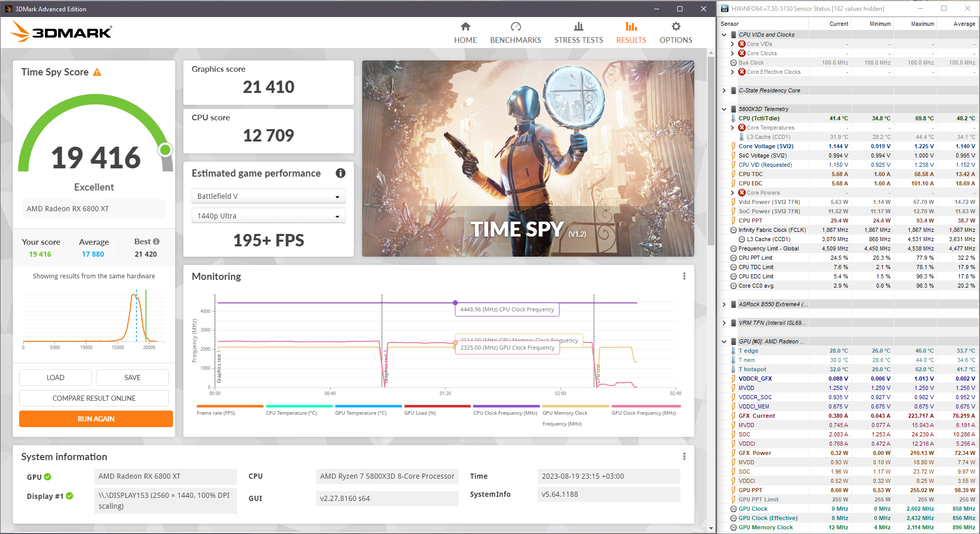
Task: Click the lightning icon for CPU TDC
Action: pos(733,174)
